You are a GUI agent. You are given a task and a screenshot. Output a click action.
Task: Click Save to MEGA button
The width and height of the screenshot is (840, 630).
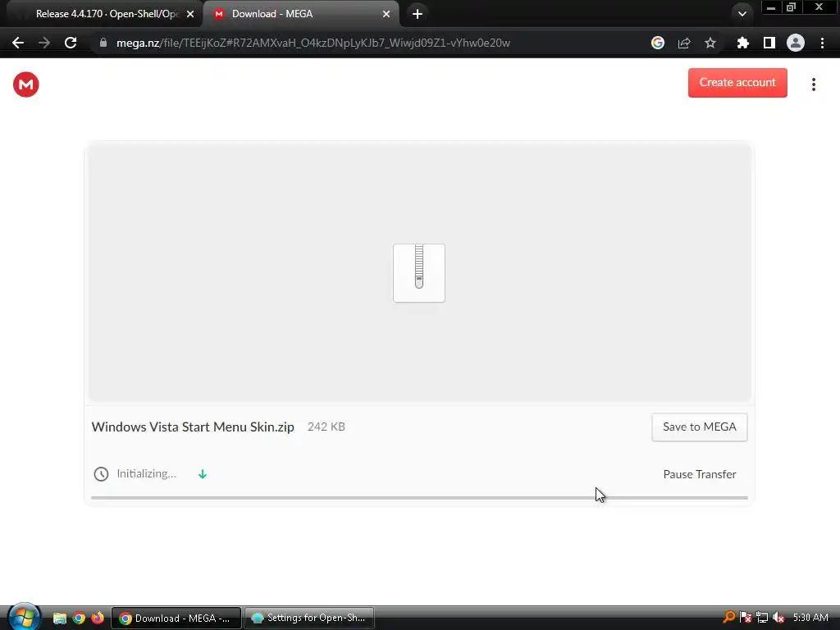coord(699,427)
